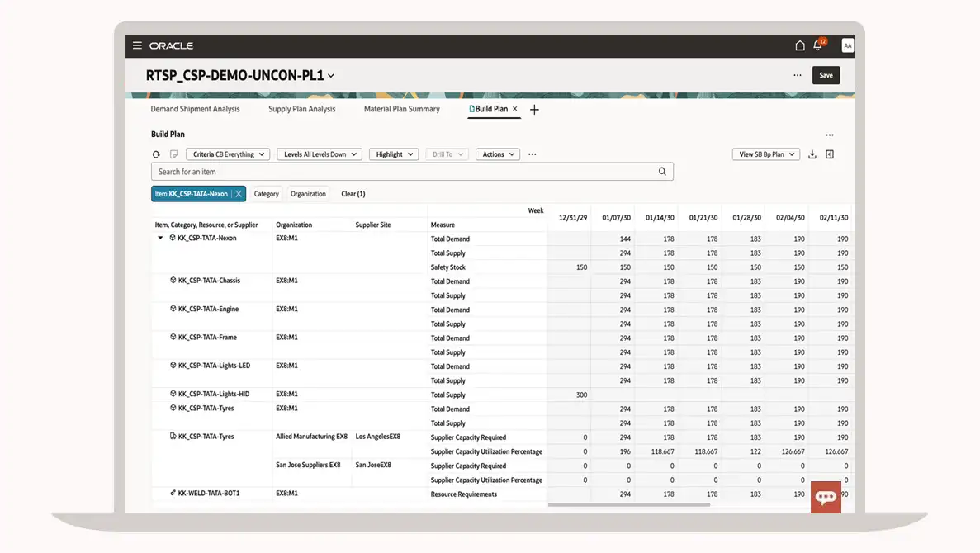Click the download export icon
Screen dimensions: 980x553
(x=812, y=154)
